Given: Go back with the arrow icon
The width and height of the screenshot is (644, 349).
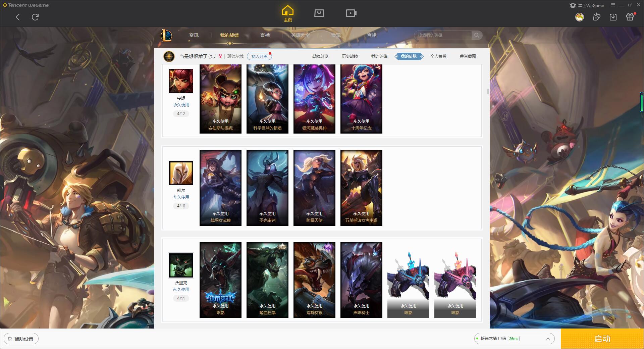Looking at the screenshot, I should coord(18,17).
